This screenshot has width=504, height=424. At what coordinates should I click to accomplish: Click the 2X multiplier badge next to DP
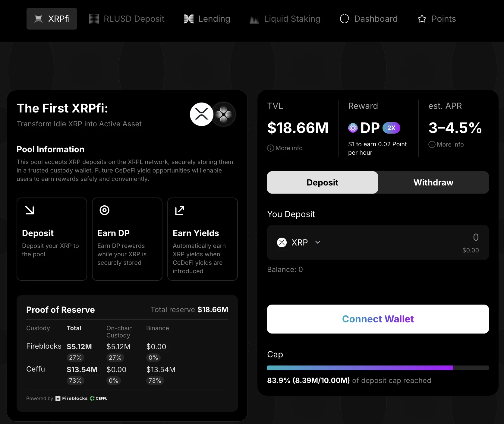click(x=391, y=128)
